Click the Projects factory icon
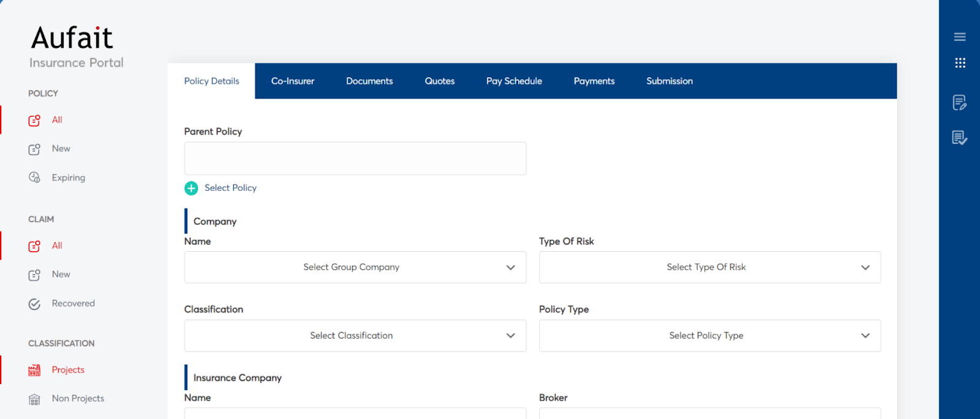 [x=34, y=370]
